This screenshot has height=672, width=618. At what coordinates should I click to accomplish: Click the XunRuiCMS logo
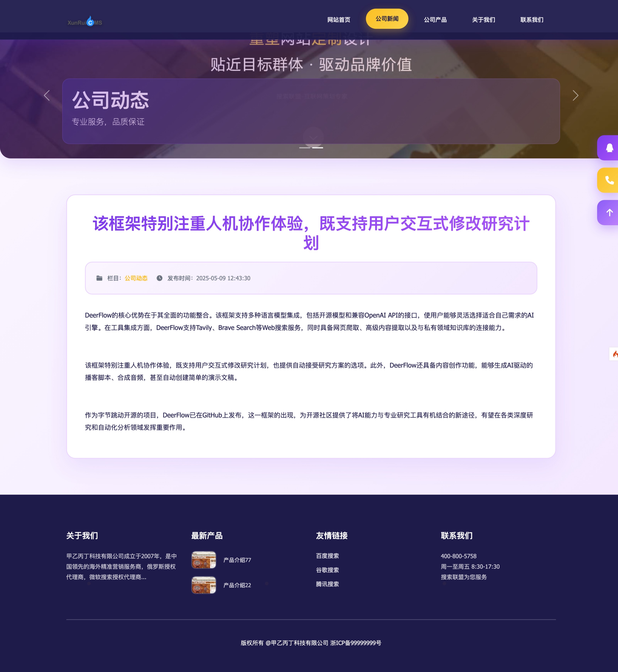85,21
